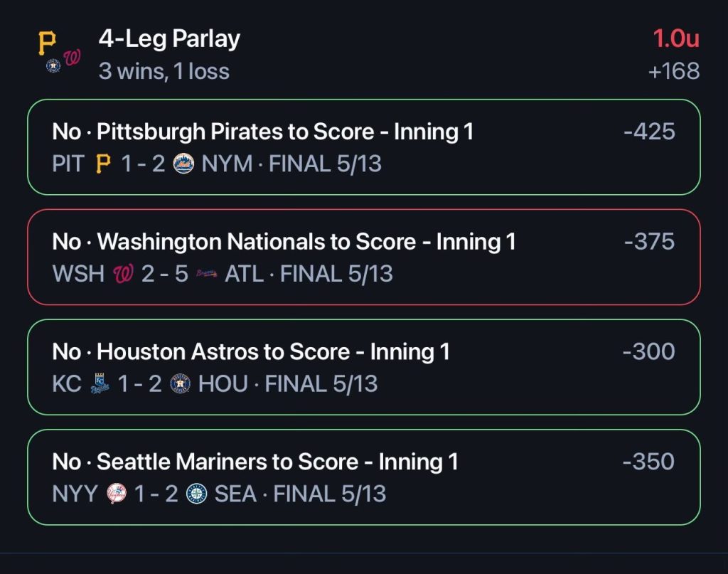Click the Nationals logo in parlay header
The image size is (728, 574).
click(x=73, y=59)
